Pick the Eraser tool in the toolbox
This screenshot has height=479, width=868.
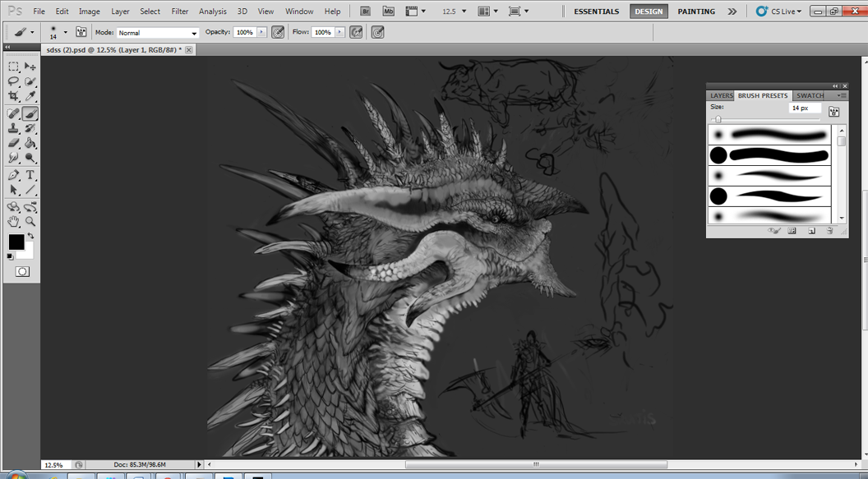point(13,144)
